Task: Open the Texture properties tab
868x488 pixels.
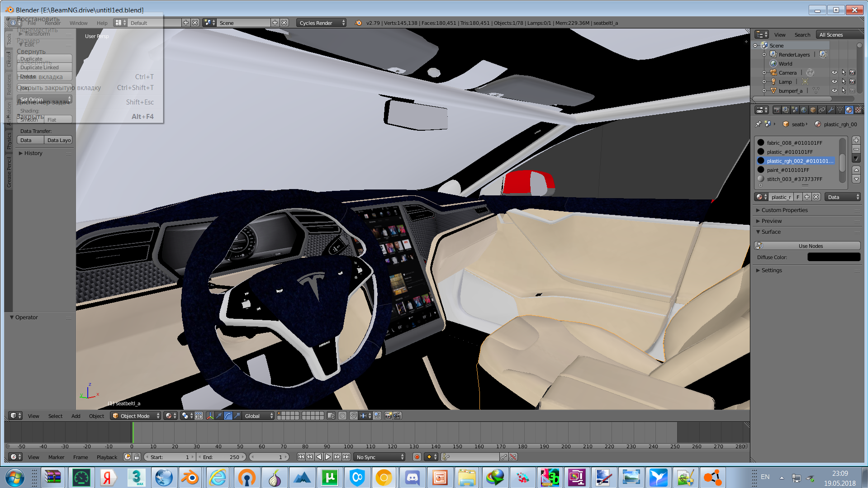Action: point(858,110)
